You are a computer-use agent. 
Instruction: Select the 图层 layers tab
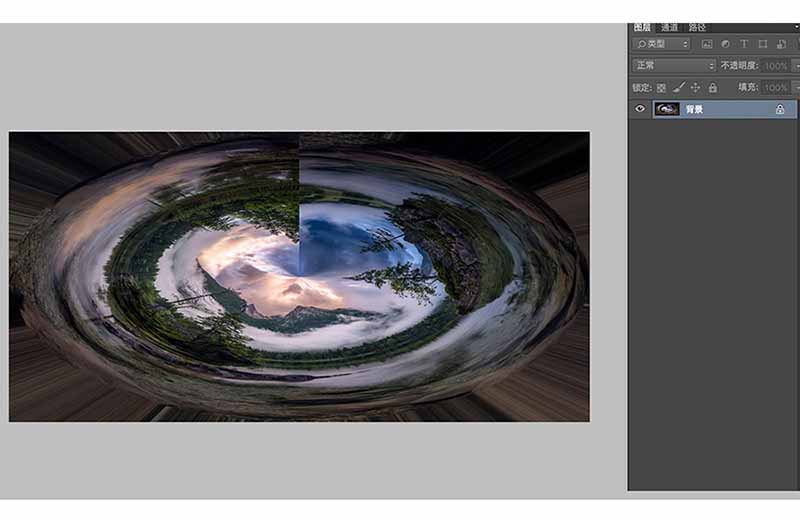coord(642,28)
